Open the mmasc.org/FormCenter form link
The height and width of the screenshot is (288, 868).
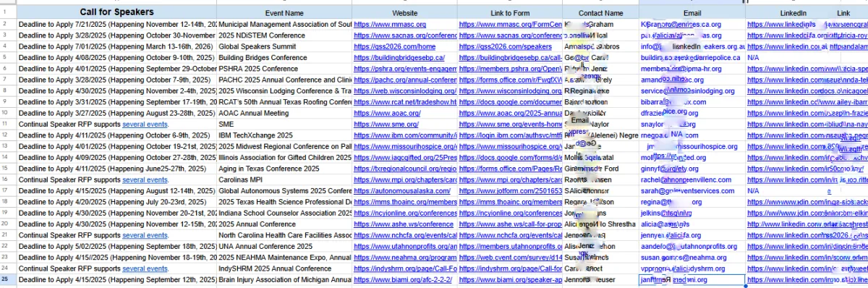coord(511,24)
